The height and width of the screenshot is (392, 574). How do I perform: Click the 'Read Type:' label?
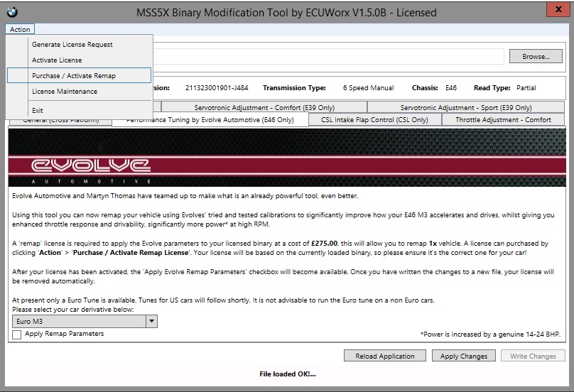click(x=492, y=88)
